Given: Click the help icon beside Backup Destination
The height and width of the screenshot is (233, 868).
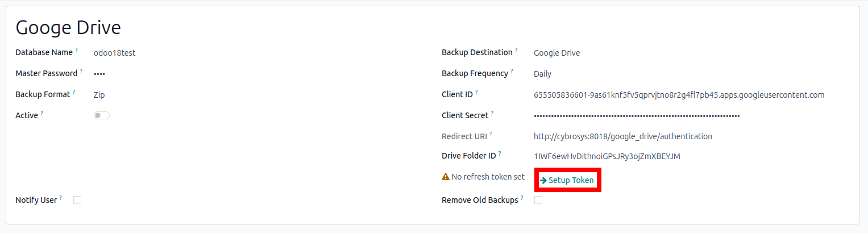Looking at the screenshot, I should (x=516, y=50).
